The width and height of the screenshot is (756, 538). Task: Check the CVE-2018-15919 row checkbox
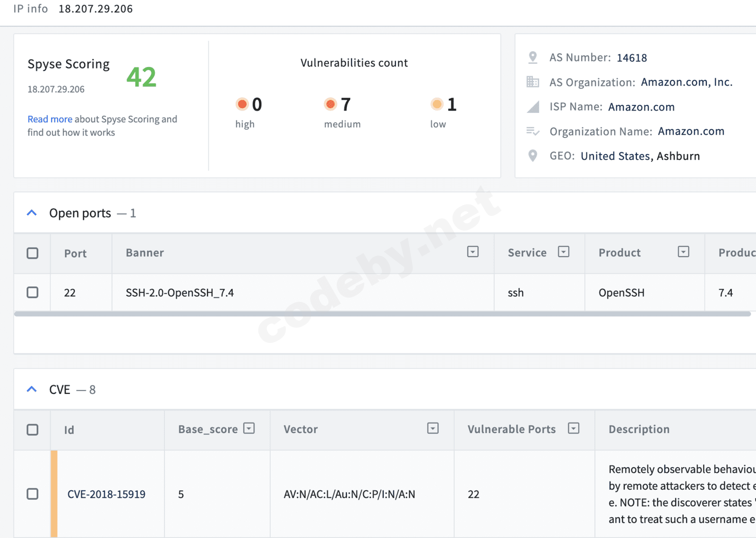(x=33, y=494)
